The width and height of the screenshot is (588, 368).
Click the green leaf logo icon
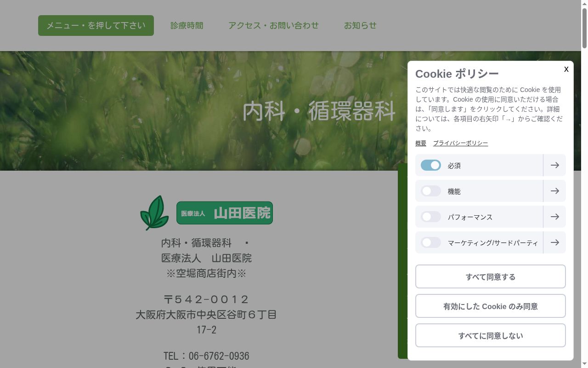[154, 213]
